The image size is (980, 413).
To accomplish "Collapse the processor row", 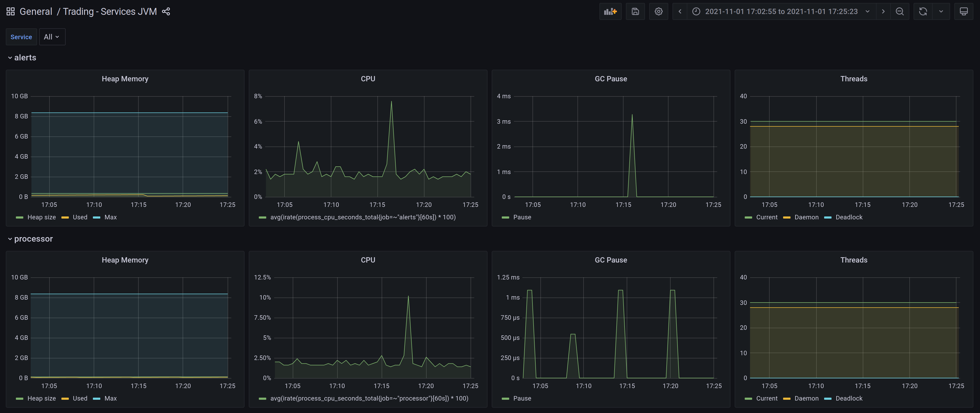I will (33, 239).
